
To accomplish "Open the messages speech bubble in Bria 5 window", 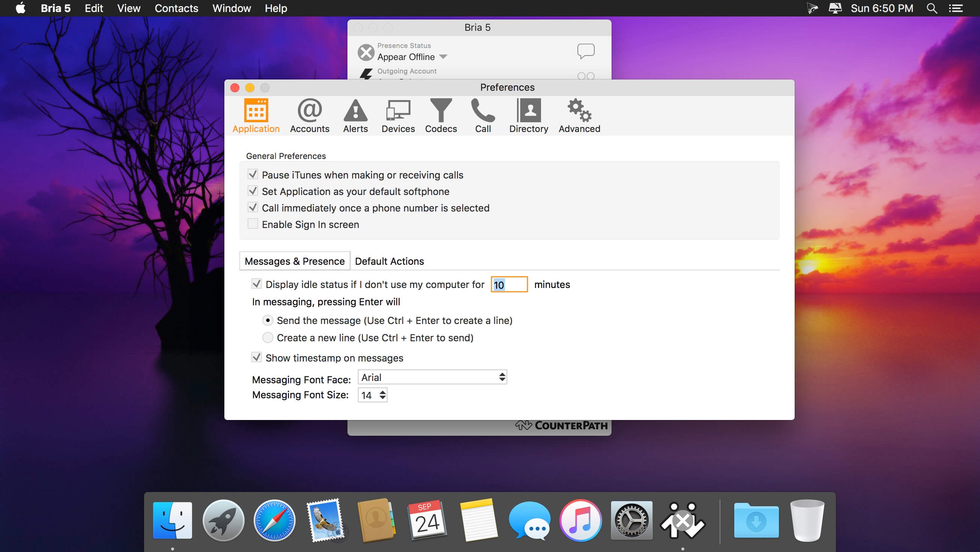I will coord(586,51).
